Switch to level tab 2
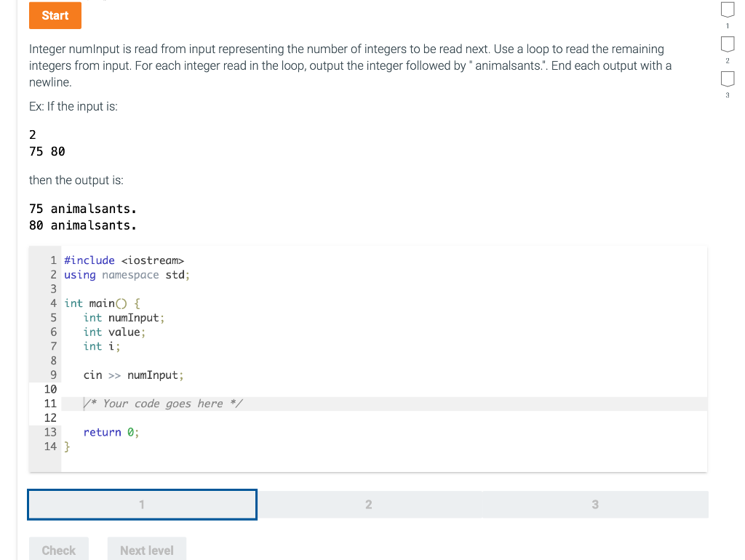The image size is (745, 560). point(368,503)
